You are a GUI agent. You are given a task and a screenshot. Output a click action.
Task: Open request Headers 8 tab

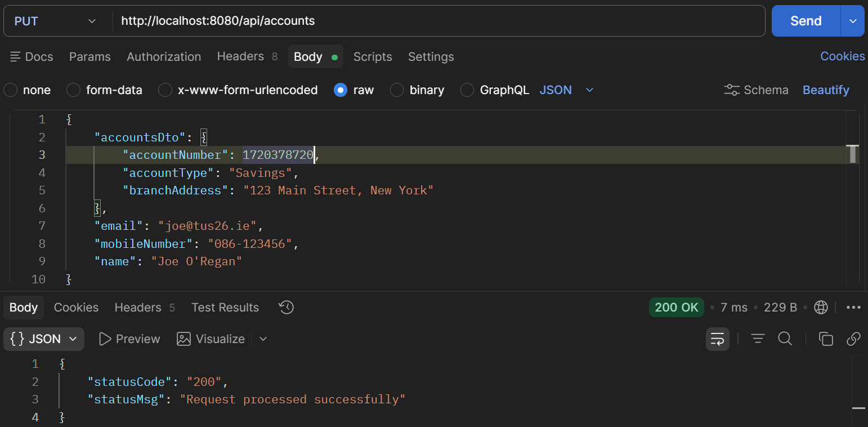coord(247,57)
